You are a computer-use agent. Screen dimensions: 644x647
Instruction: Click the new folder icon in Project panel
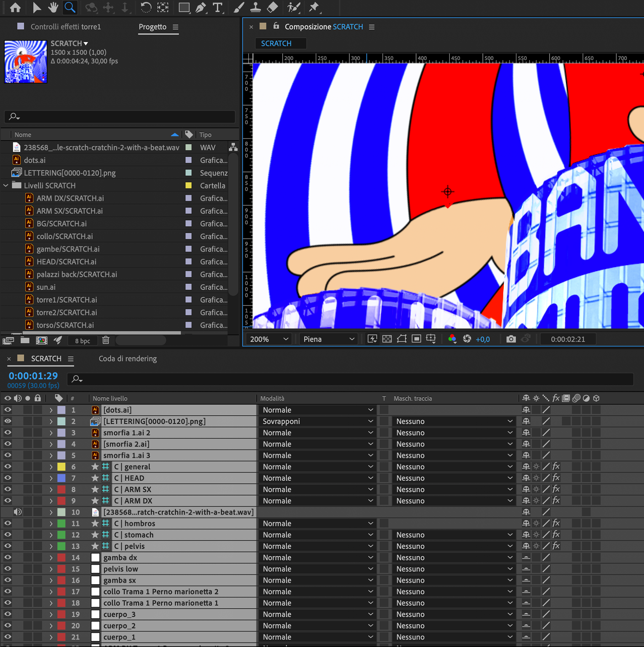click(x=25, y=341)
